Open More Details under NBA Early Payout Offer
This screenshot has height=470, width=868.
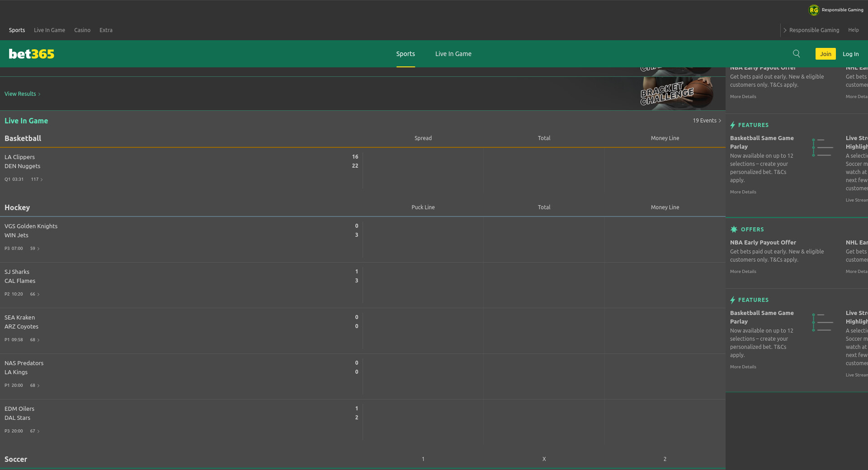coord(743,272)
